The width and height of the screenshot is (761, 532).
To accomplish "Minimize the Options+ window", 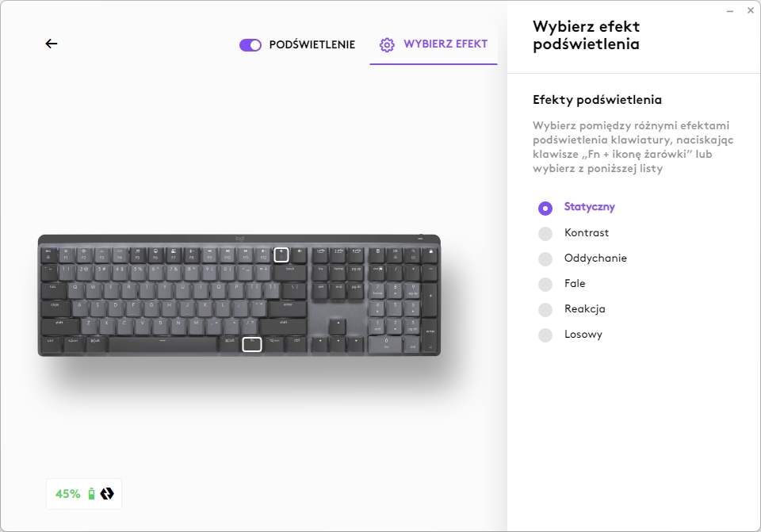I will pyautogui.click(x=728, y=10).
